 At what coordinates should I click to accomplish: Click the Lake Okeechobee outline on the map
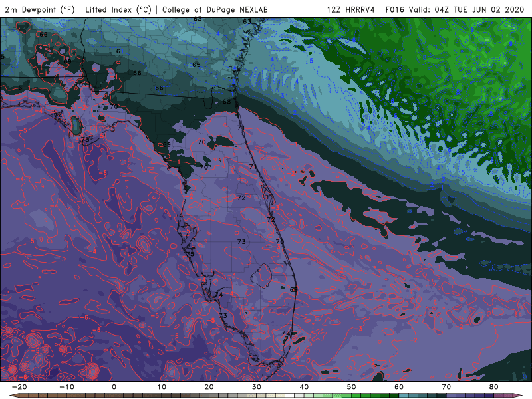(261, 276)
